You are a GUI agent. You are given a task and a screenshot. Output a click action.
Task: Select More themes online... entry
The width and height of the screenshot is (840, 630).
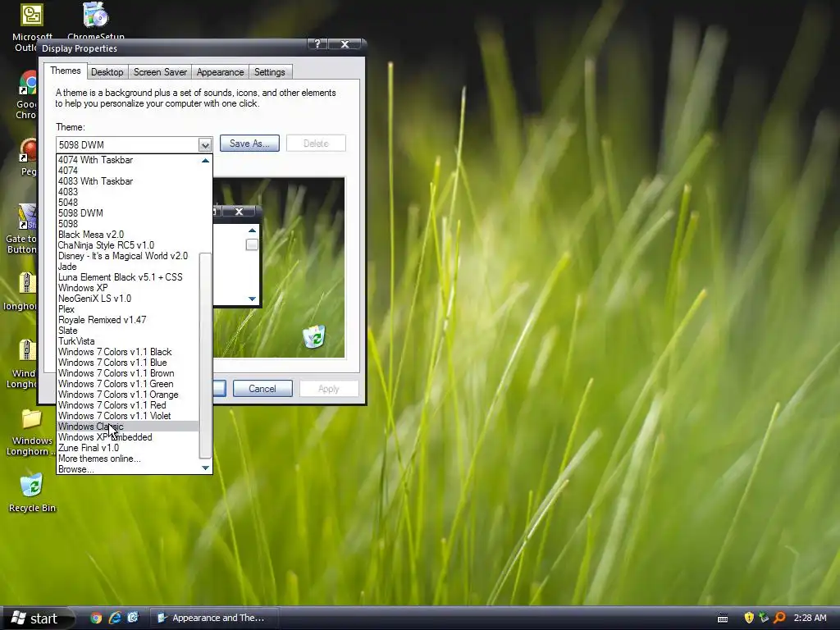coord(127,459)
